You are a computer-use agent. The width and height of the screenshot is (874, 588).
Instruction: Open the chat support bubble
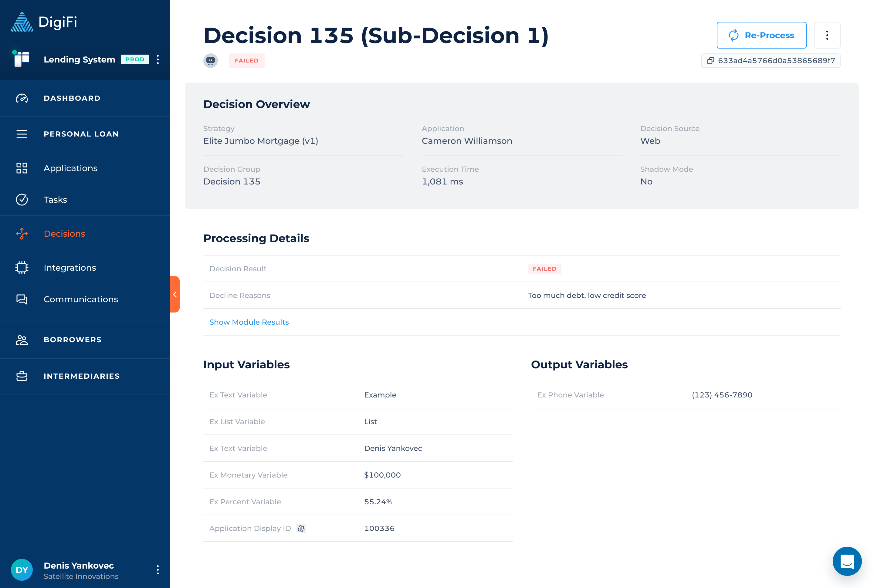tap(847, 561)
